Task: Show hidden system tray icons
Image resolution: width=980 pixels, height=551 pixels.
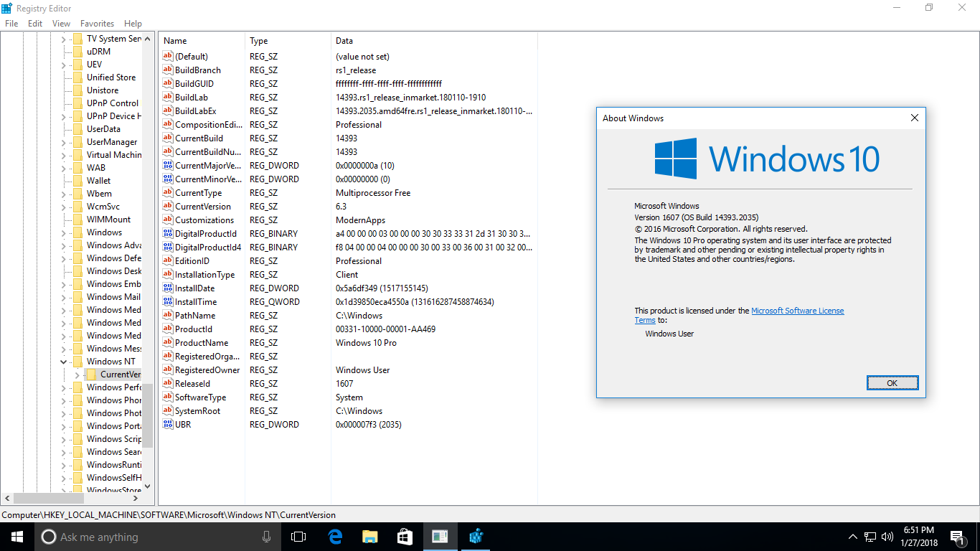Action: 853,537
